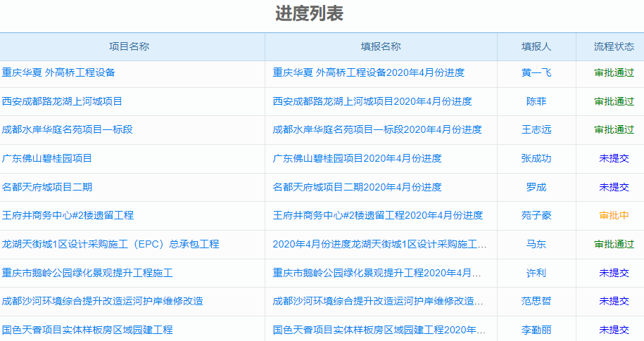
Task: Click 未提交 status in 范思哲 row
Action: [614, 301]
